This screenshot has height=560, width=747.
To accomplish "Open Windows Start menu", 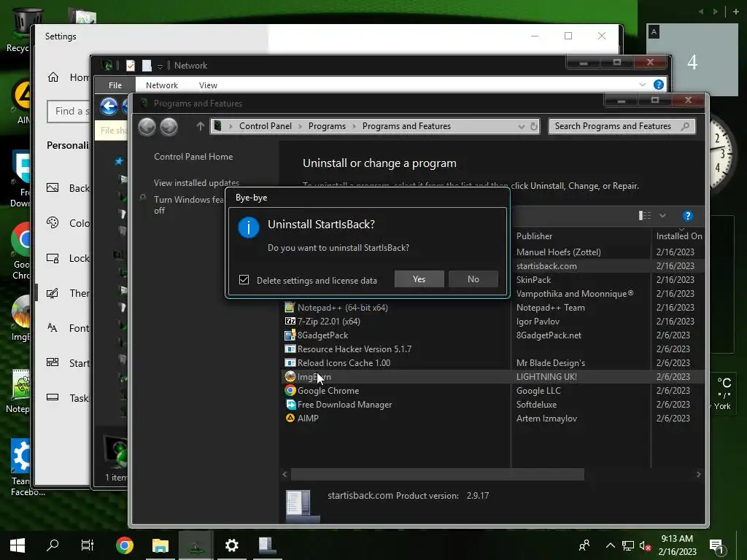I will coord(18,545).
